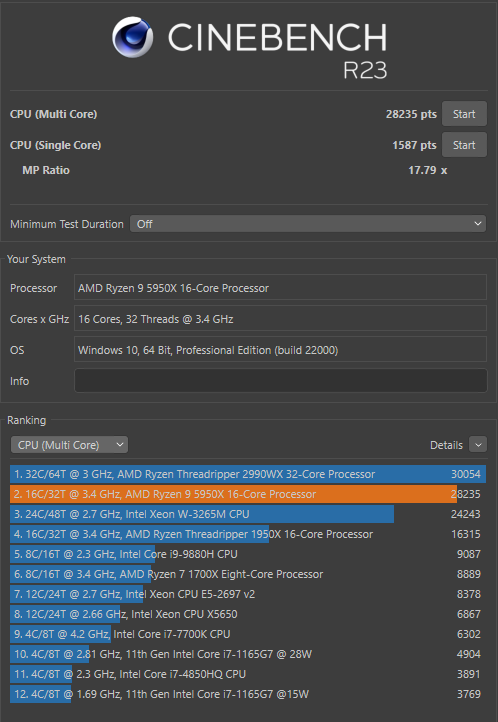Click the Cores x GHz field
The width and height of the screenshot is (498, 722).
pyautogui.click(x=280, y=319)
